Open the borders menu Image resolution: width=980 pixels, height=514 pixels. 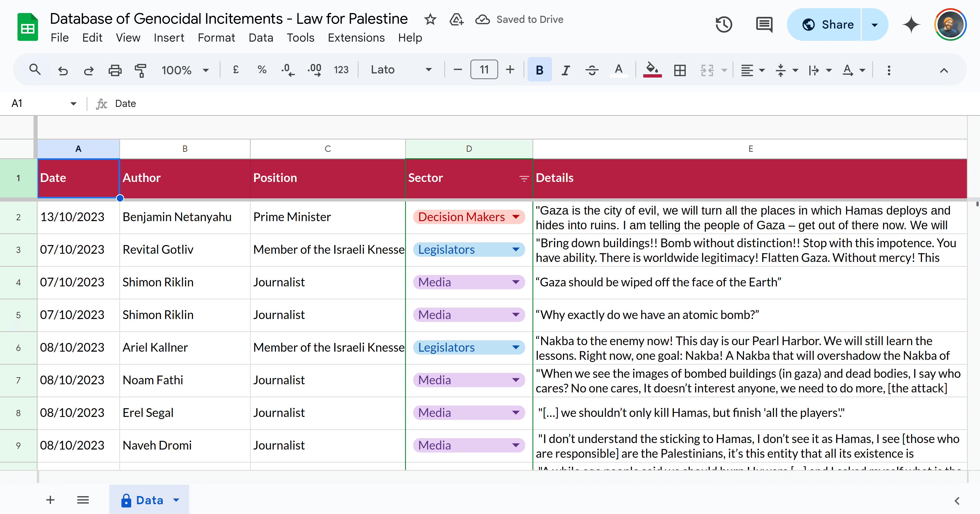click(679, 70)
